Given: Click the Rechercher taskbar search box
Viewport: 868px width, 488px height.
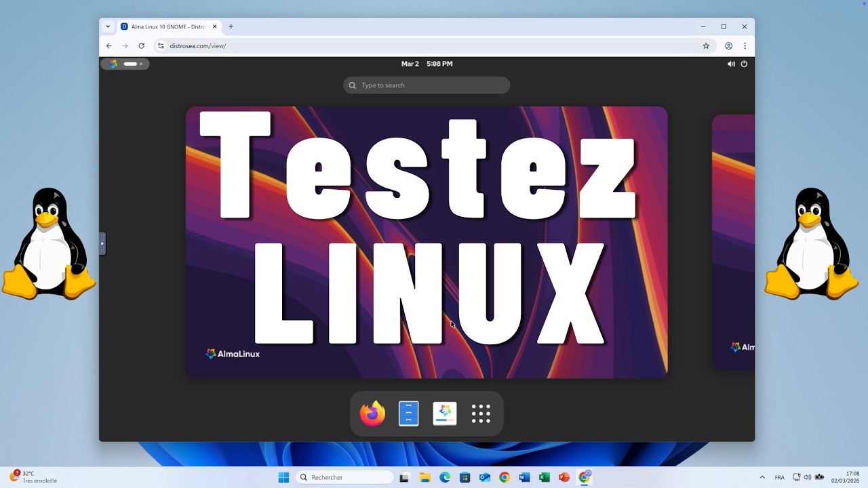Looking at the screenshot, I should 344,477.
